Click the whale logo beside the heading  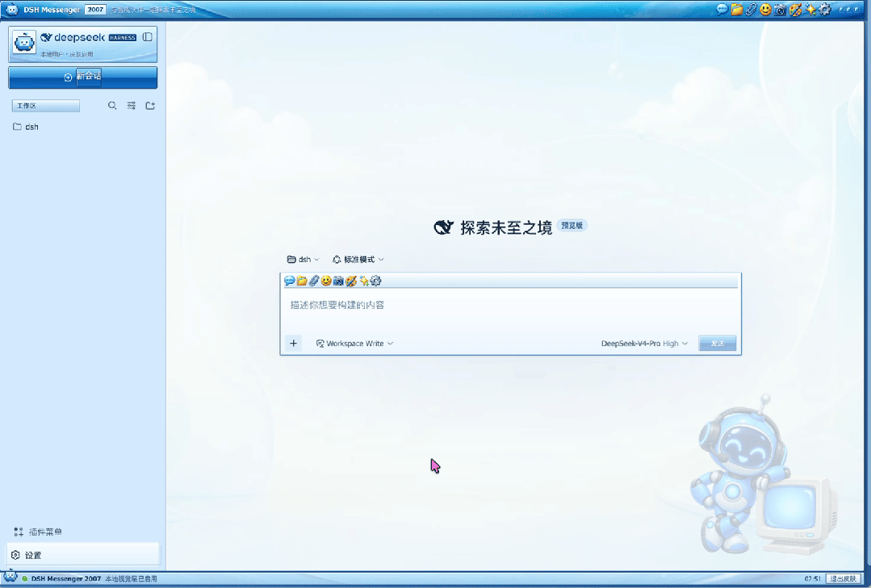point(443,227)
